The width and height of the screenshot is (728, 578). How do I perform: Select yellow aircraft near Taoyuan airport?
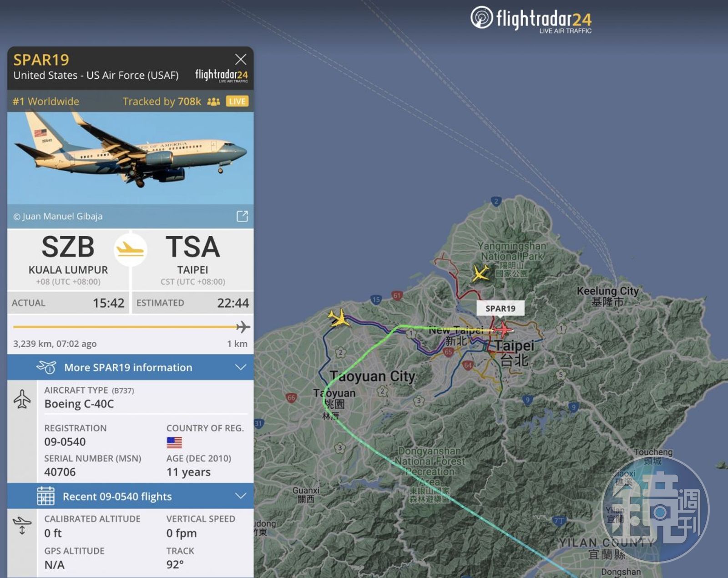[x=338, y=318]
